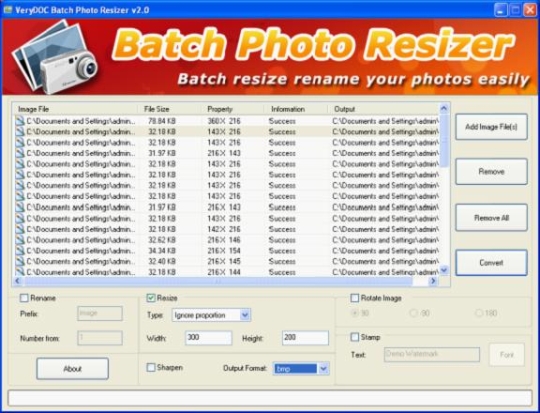Click the horizontal scrollbar thumb of file list
Viewport: 540px width, 413px height.
click(218, 281)
